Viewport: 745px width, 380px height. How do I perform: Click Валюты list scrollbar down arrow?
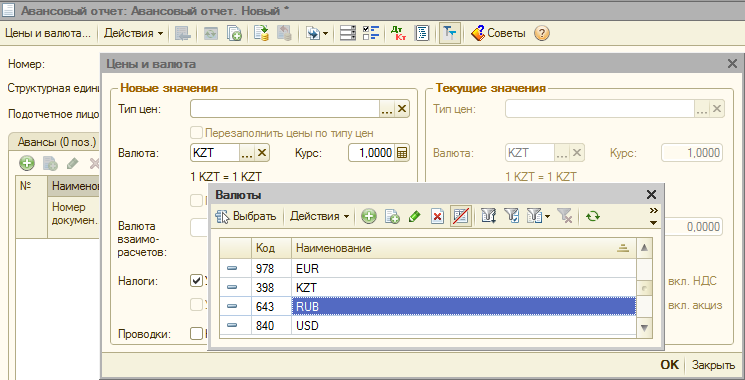click(x=644, y=327)
